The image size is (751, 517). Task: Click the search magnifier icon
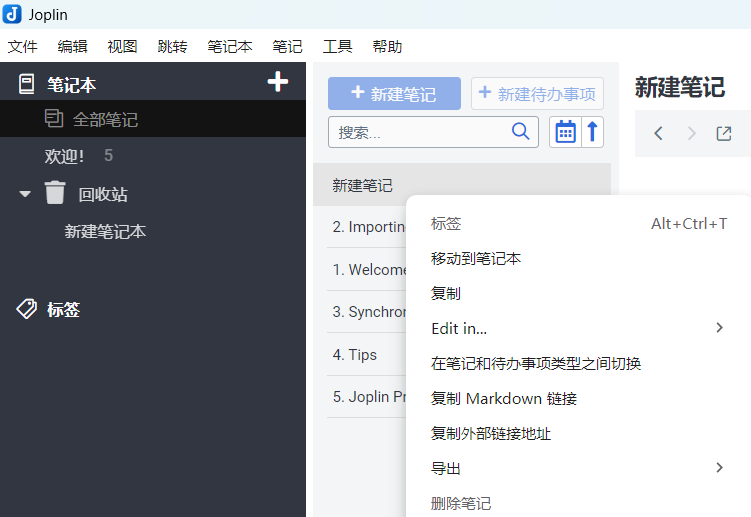coord(521,131)
